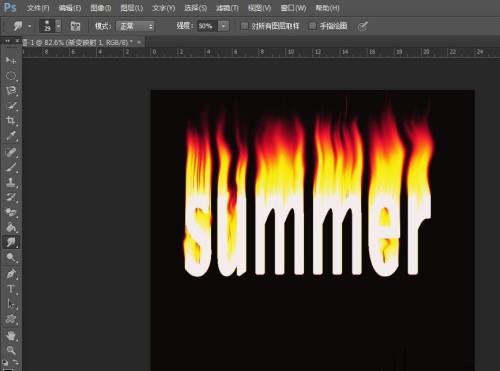Open the 图像(I) menu
Image resolution: width=500 pixels, height=371 pixels.
point(101,8)
